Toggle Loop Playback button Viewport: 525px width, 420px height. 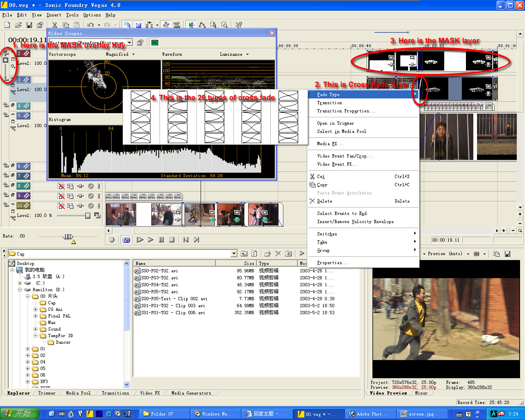(126, 240)
